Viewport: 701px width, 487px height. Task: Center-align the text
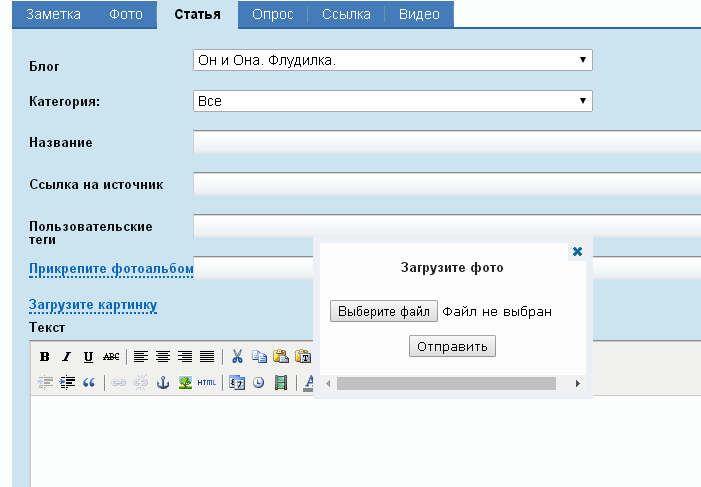pyautogui.click(x=163, y=356)
